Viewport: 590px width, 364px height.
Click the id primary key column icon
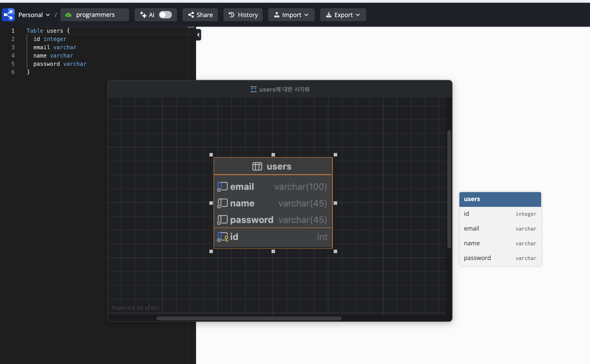click(223, 237)
